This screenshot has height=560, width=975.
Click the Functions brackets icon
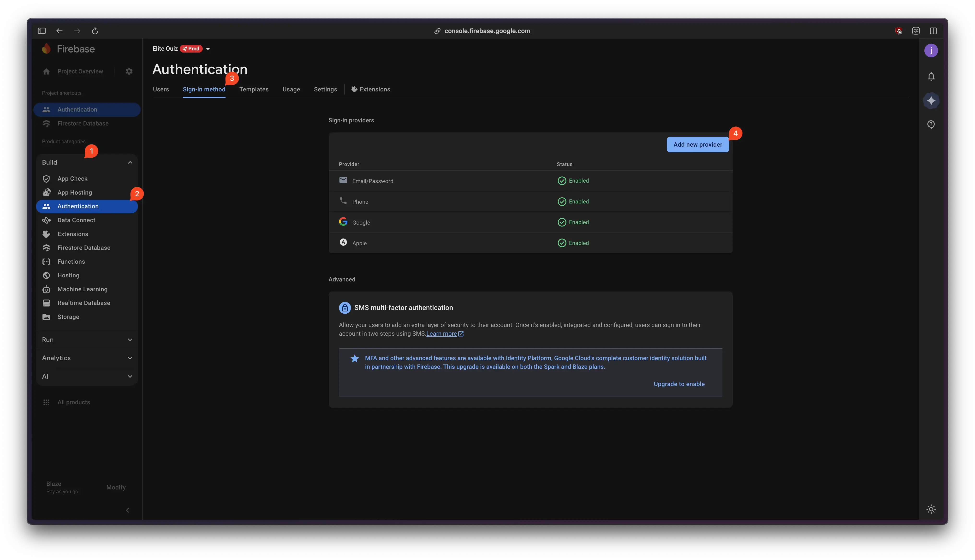(47, 262)
